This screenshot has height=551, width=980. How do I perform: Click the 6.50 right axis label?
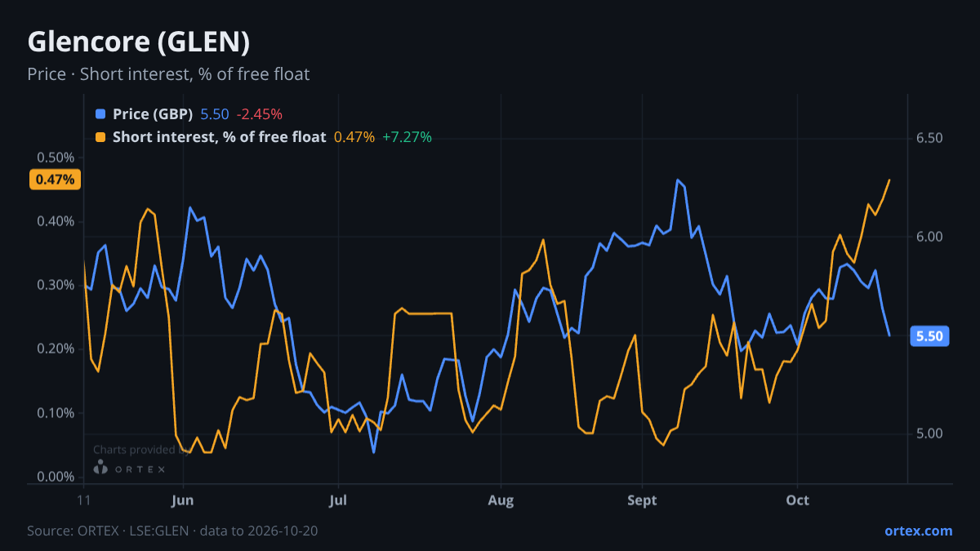click(x=929, y=138)
